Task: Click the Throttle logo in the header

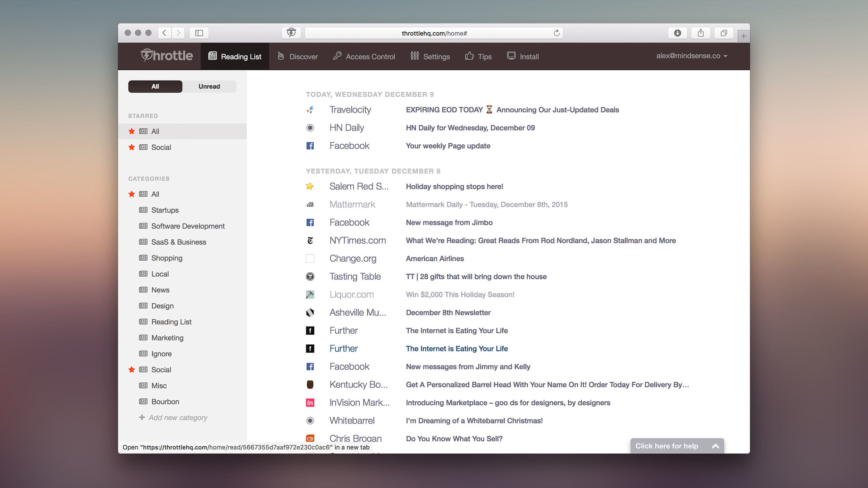Action: click(x=167, y=56)
